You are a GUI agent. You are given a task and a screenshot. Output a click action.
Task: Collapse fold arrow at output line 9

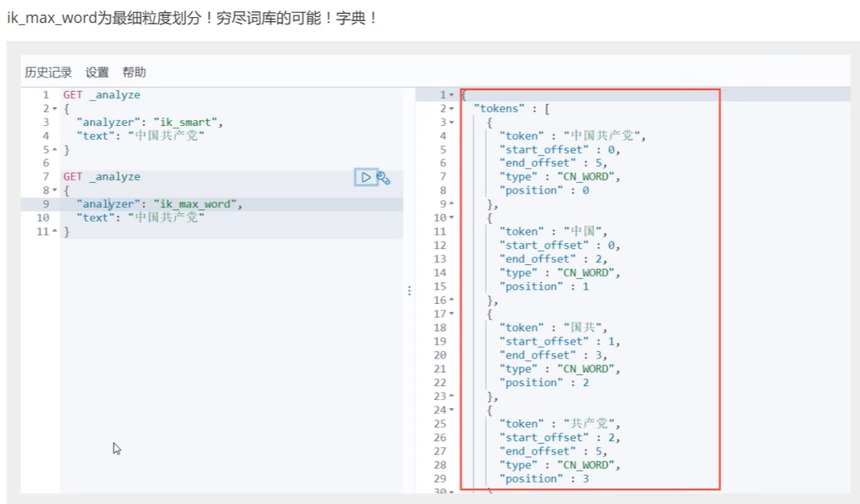[451, 204]
